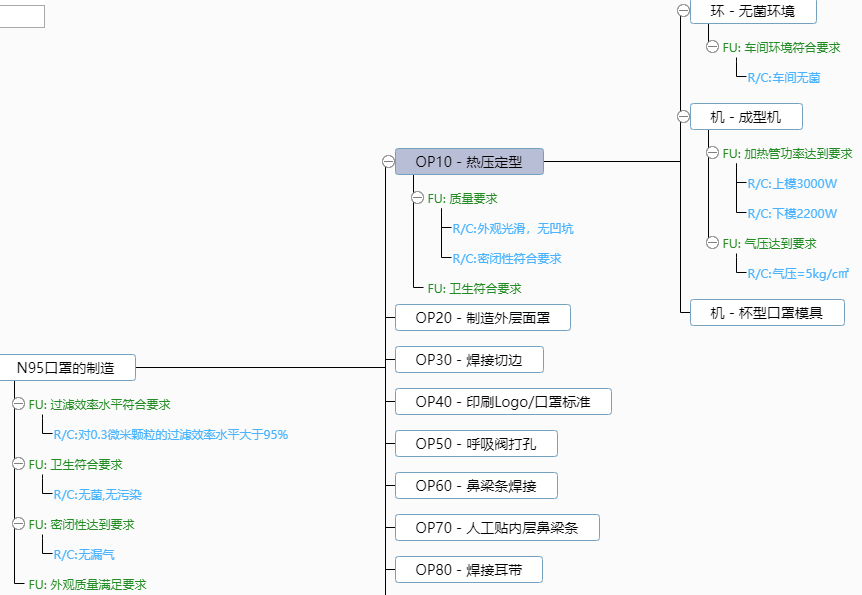The image size is (862, 595).
Task: Collapse FU: 过滤效率水平符合要求 item
Action: [18, 405]
